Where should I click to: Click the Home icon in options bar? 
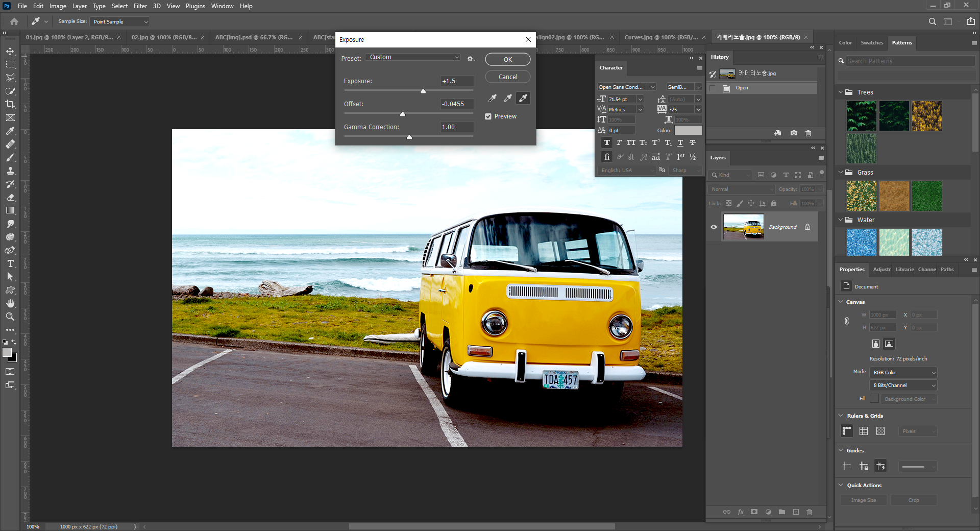pos(14,21)
